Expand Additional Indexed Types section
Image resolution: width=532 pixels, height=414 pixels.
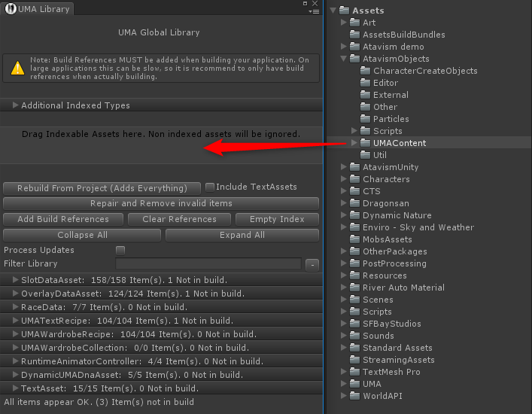(x=15, y=105)
